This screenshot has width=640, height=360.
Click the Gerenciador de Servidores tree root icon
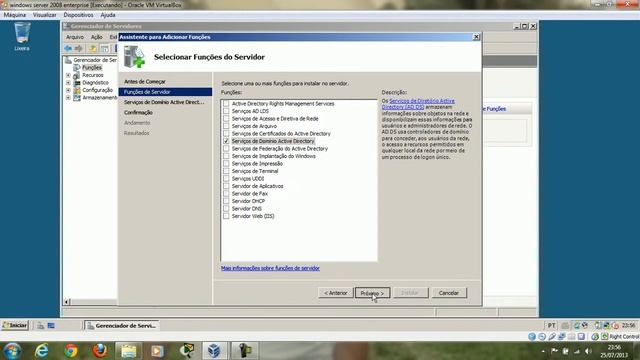[69, 60]
